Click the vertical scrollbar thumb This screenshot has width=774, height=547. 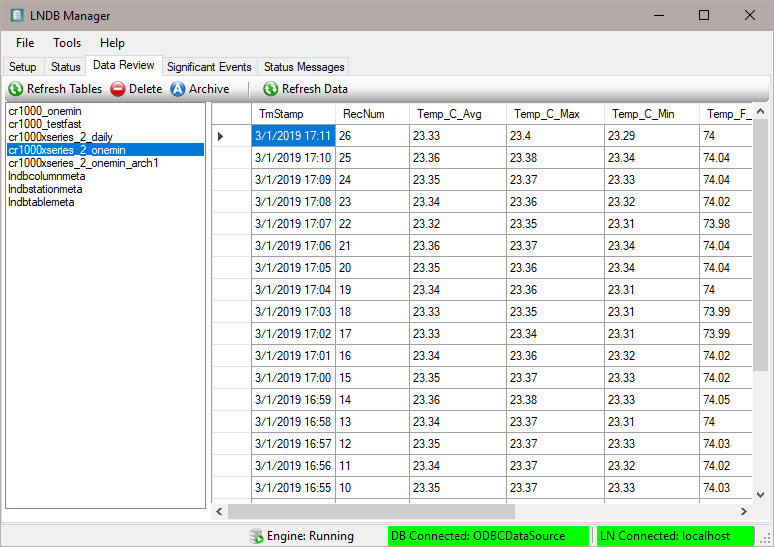pos(761,245)
